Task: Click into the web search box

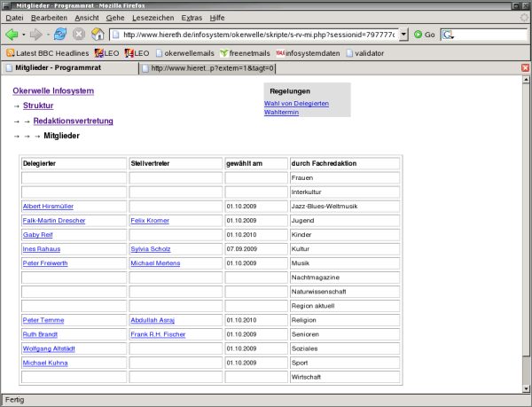Action: click(490, 35)
